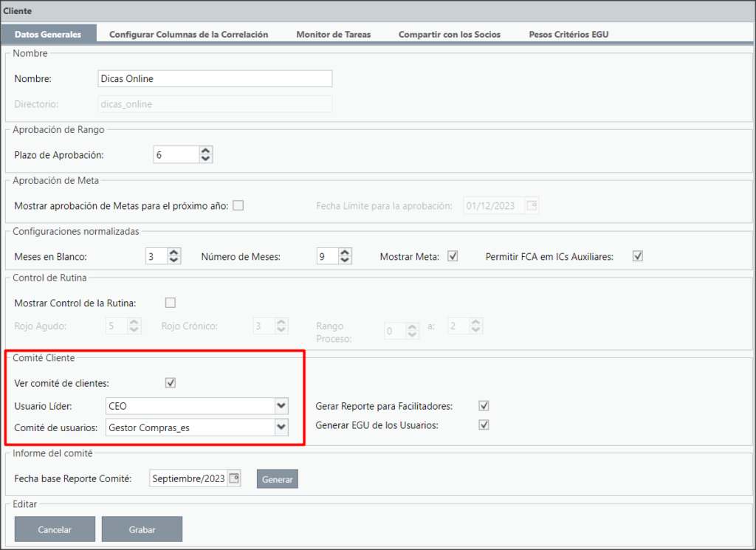
Task: Click the Nombre text field
Action: [215, 78]
